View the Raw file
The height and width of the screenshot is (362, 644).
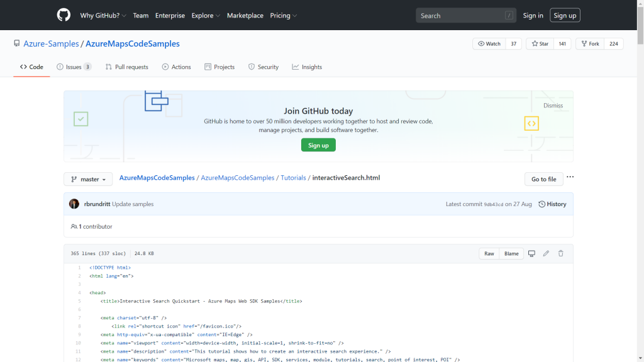click(x=489, y=254)
